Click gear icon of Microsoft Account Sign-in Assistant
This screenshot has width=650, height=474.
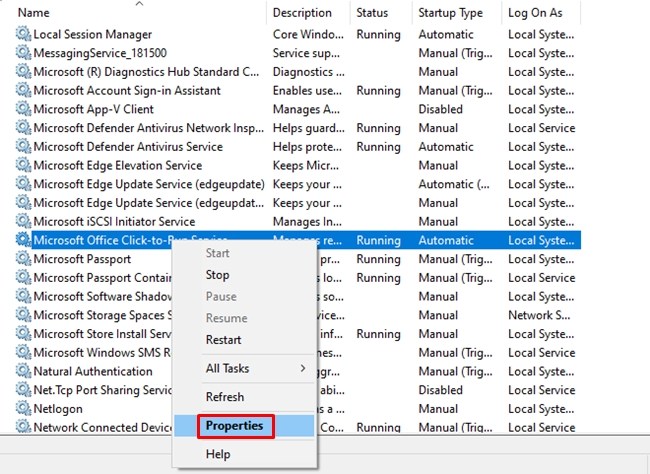tap(23, 90)
